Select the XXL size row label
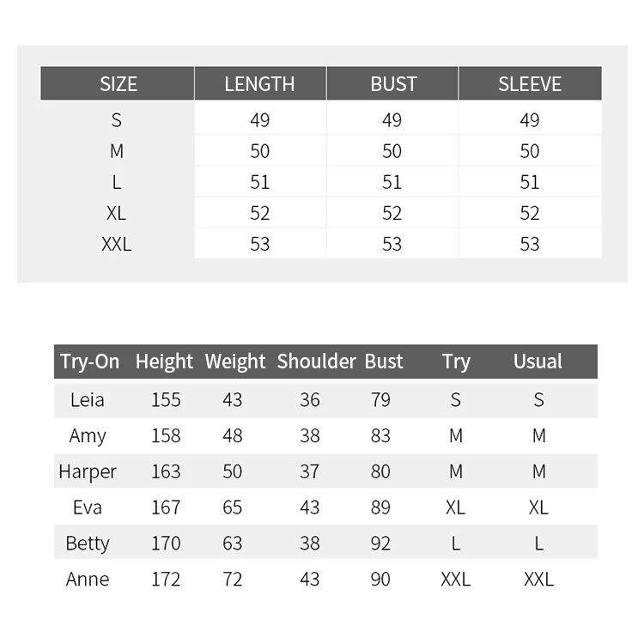 [x=117, y=244]
